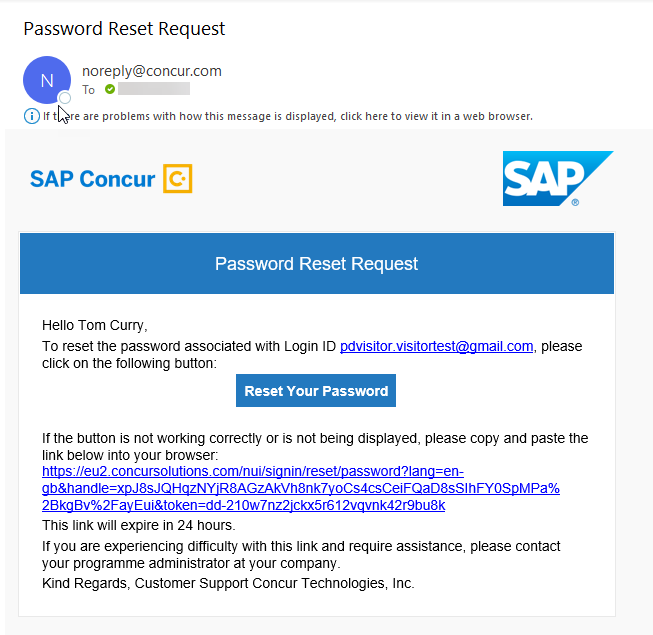653x635 pixels.
Task: Click the Password Reset Request subject line
Action: tap(124, 28)
